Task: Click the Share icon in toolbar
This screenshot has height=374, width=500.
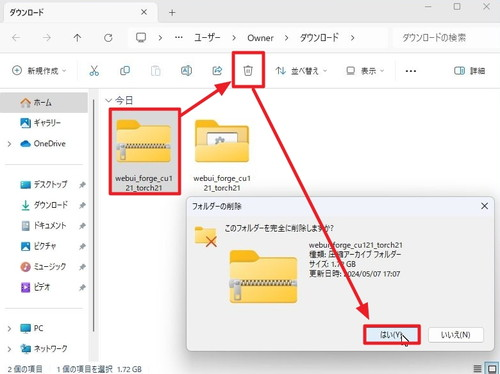Action: click(x=217, y=71)
